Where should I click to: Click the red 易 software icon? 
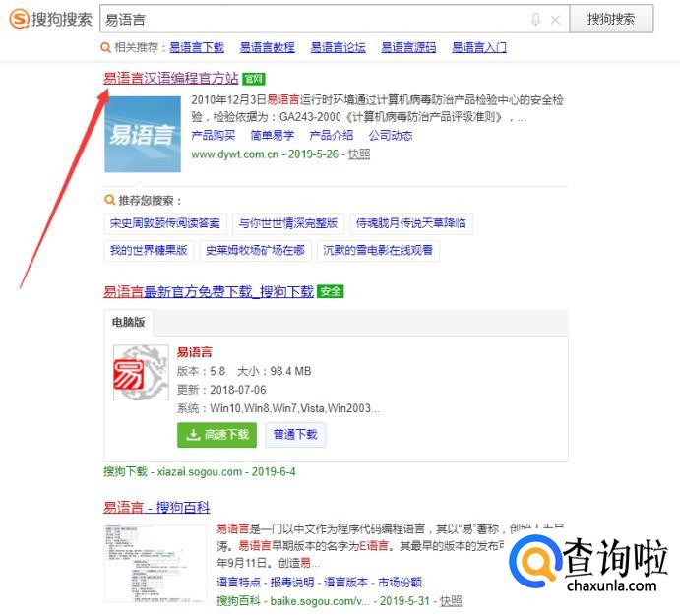pos(141,372)
